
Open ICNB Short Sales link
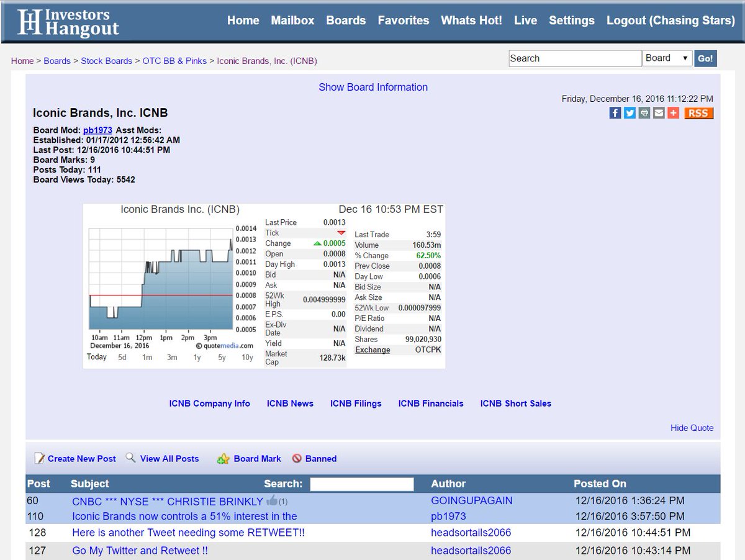point(516,404)
